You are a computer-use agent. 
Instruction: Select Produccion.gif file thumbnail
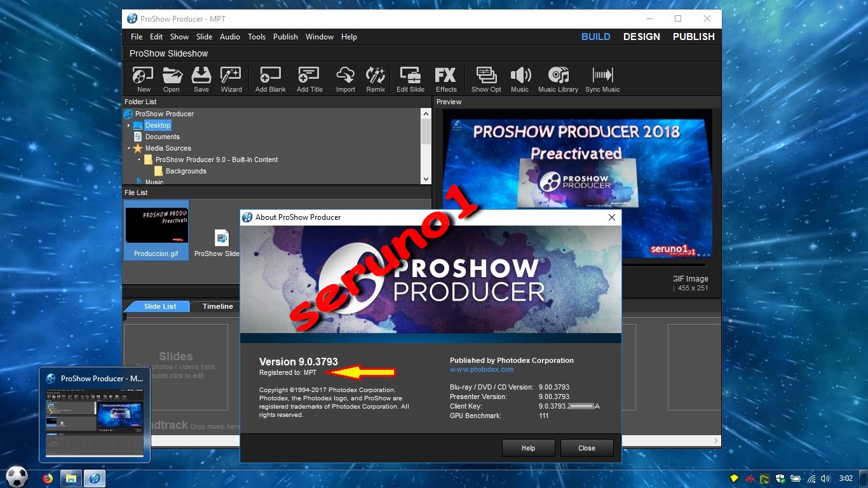coord(156,231)
